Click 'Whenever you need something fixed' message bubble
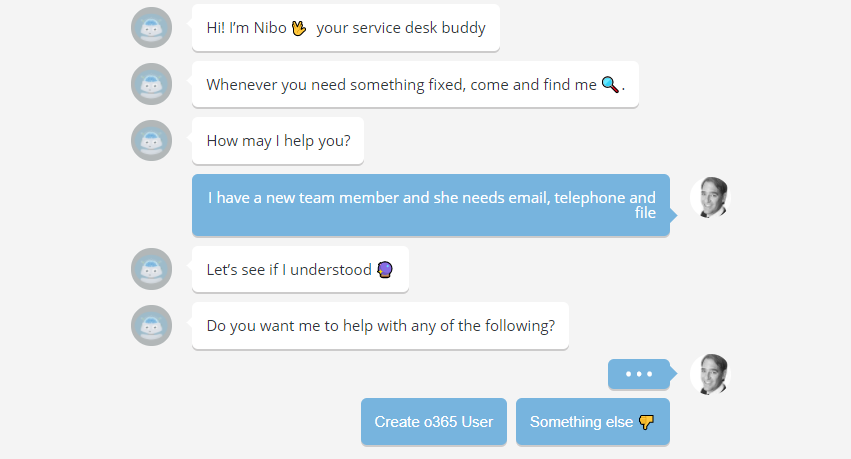The width and height of the screenshot is (851, 459). 415,84
